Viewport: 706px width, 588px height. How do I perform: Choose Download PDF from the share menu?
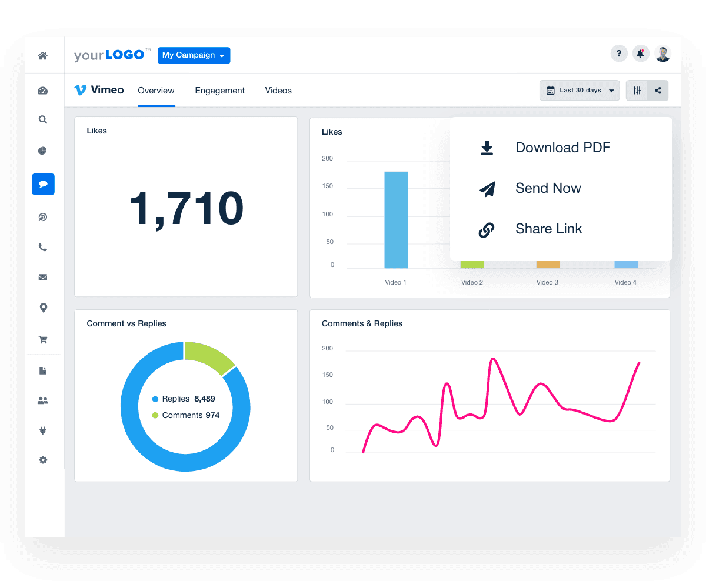(562, 148)
